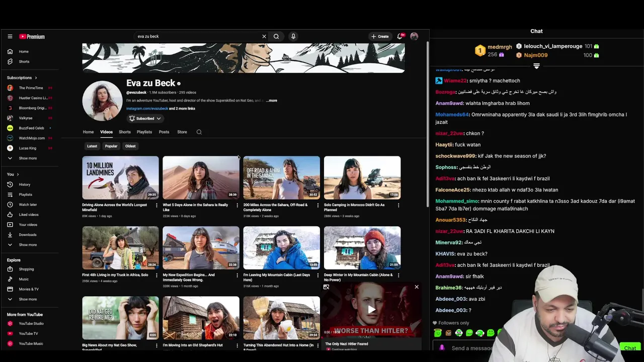
Task: Open options for What 5 Days Alone video
Action: [x=237, y=205]
